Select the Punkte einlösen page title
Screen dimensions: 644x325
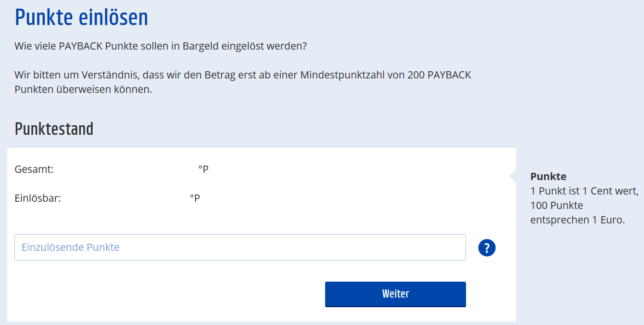81,17
